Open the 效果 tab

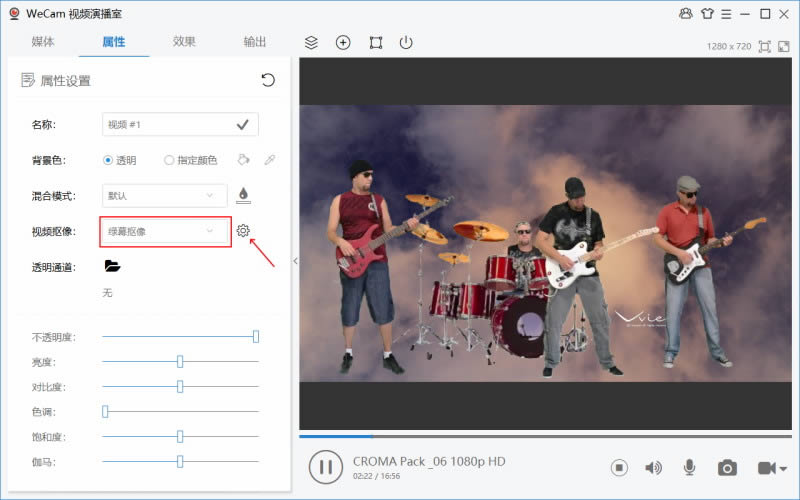click(184, 42)
